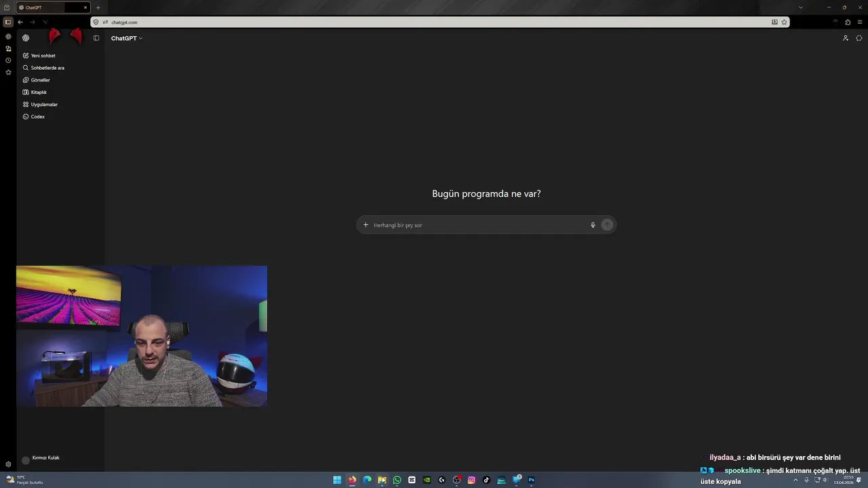Image resolution: width=868 pixels, height=488 pixels.
Task: Close the ChatGPT browser tab
Action: tap(85, 7)
